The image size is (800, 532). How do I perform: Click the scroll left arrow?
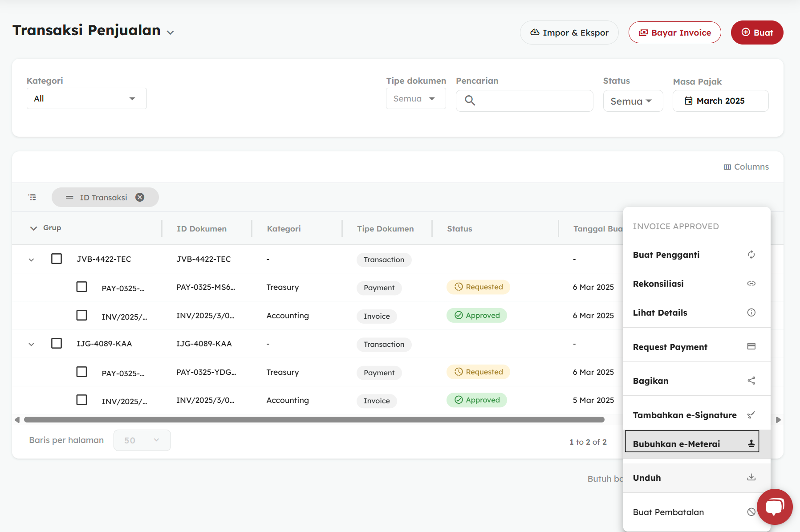pos(17,420)
